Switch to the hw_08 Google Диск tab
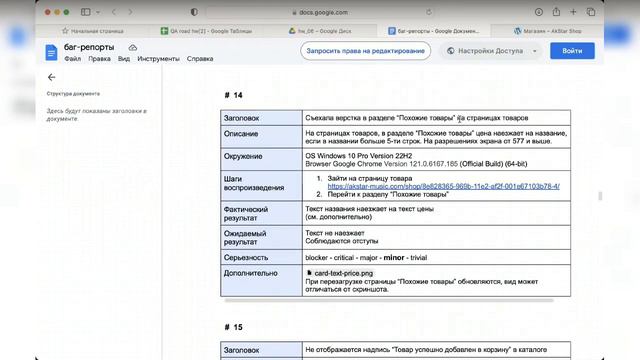Viewport: 640px width, 360px height. pos(320,31)
